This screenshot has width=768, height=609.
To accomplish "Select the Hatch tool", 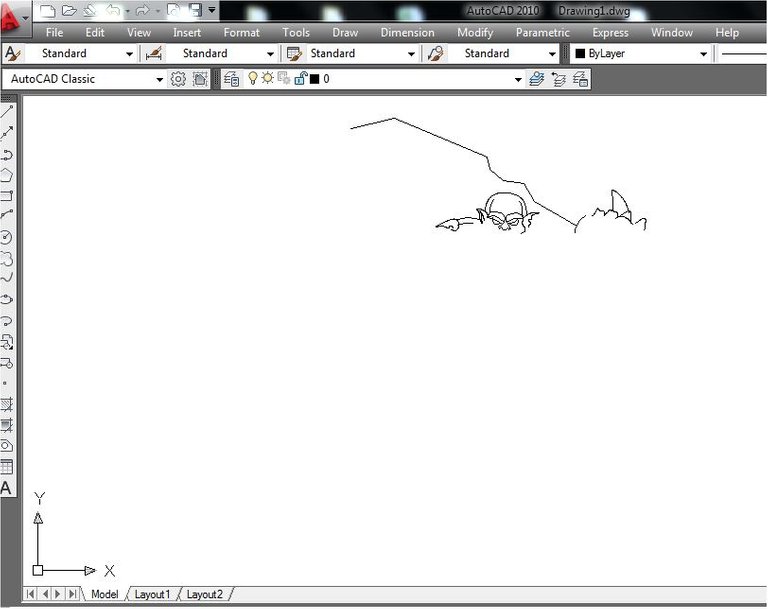I will 7,405.
